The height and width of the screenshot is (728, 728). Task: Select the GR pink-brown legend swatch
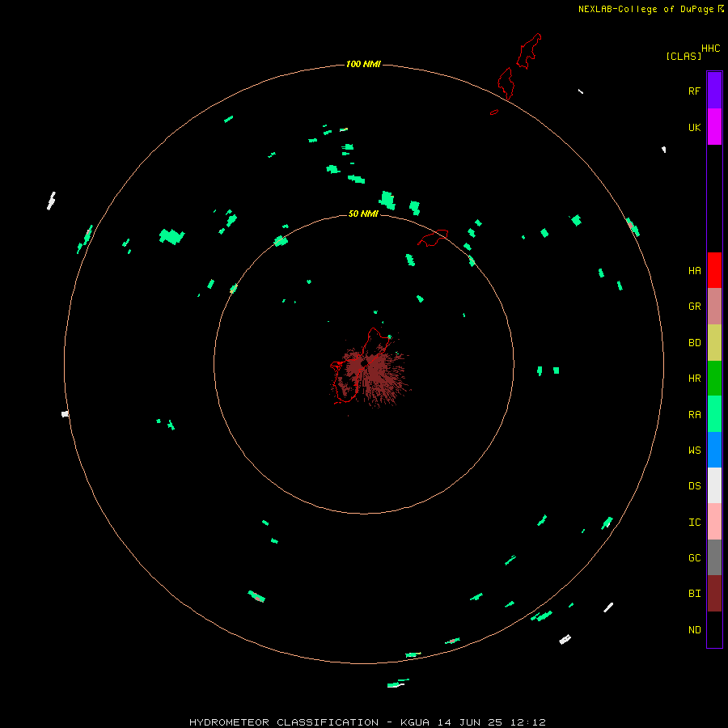point(714,307)
